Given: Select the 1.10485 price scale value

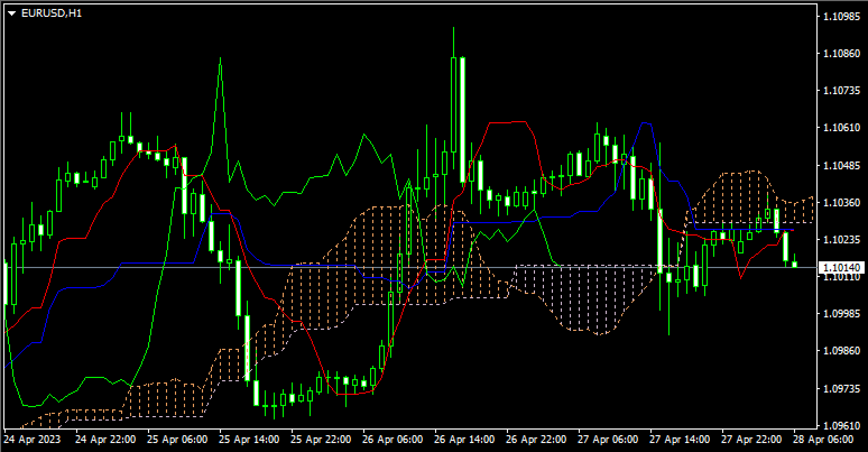Looking at the screenshot, I should (843, 165).
